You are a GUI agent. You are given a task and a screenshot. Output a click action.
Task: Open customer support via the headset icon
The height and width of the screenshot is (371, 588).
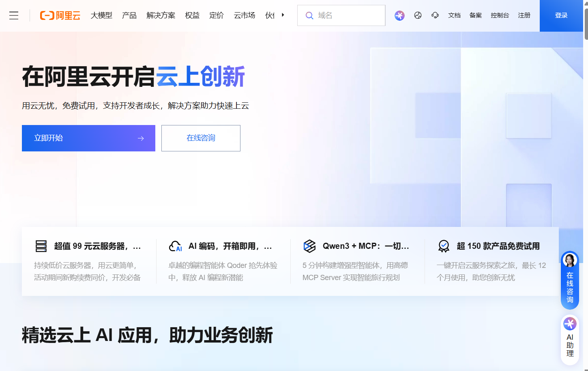(435, 15)
